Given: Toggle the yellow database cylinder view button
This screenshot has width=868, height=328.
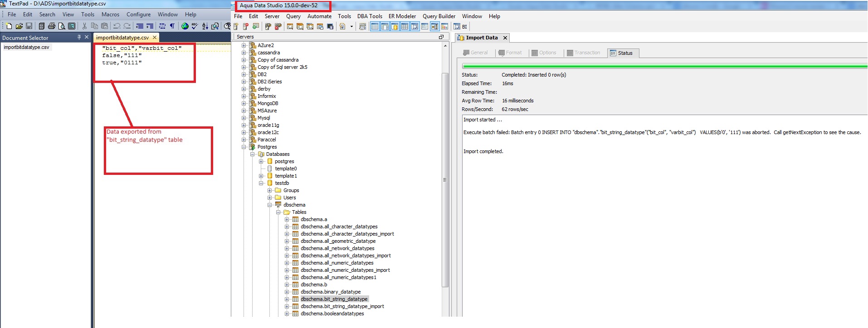Looking at the screenshot, I should (395, 26).
